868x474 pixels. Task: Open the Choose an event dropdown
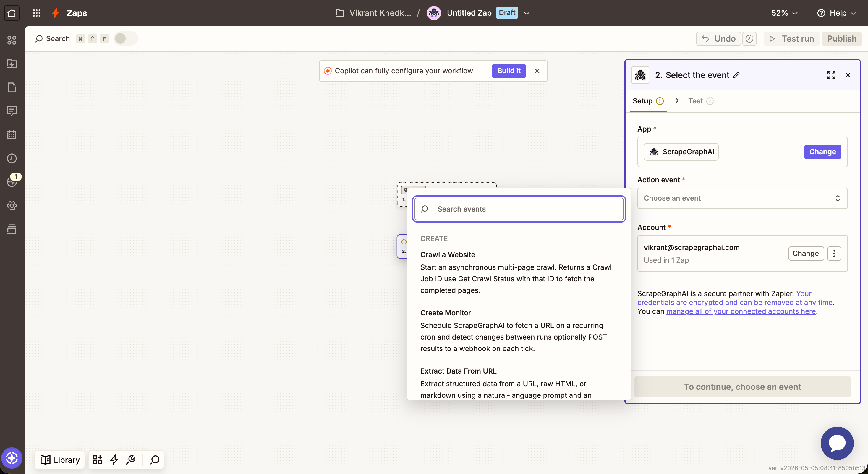[742, 198]
